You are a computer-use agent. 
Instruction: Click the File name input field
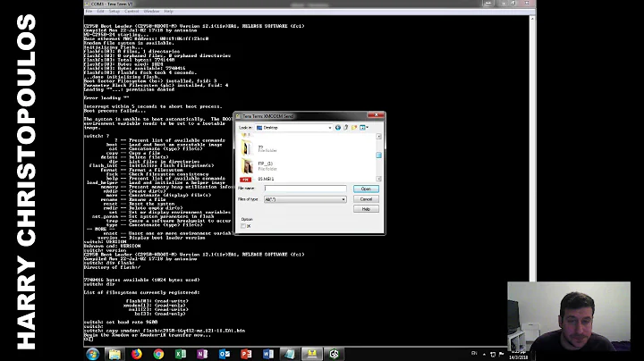coord(305,189)
